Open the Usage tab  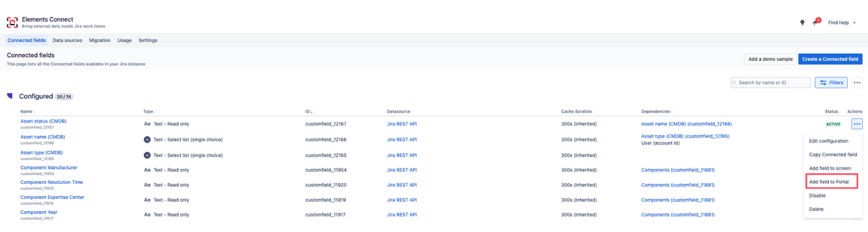pos(124,41)
